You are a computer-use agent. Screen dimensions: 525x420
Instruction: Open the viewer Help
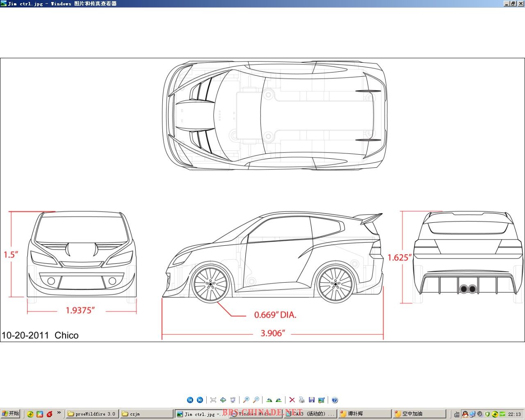[x=335, y=400]
